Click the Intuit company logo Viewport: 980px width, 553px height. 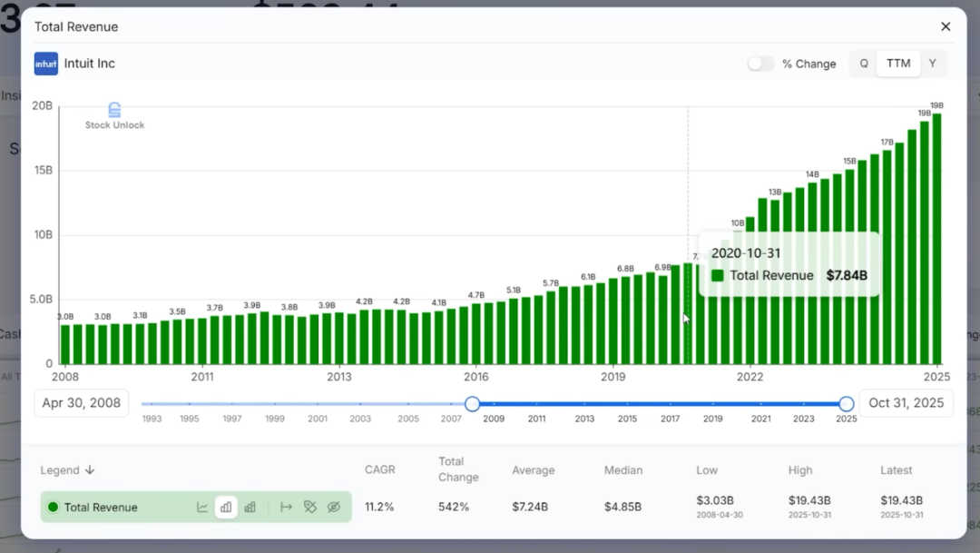[x=46, y=64]
